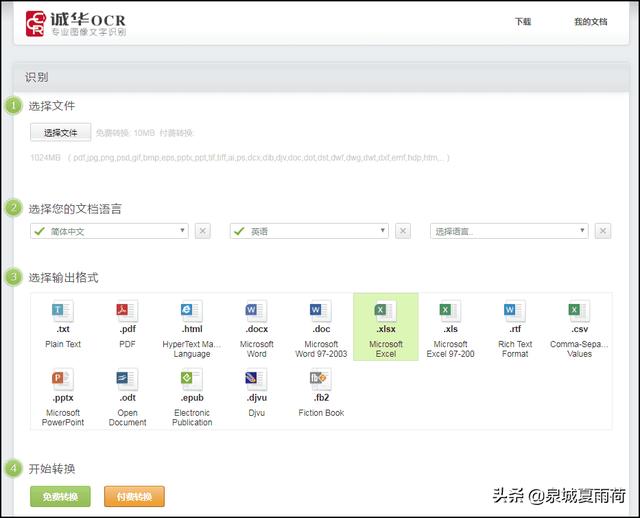
Task: Select .rtf Rich Text Format
Action: (515, 326)
